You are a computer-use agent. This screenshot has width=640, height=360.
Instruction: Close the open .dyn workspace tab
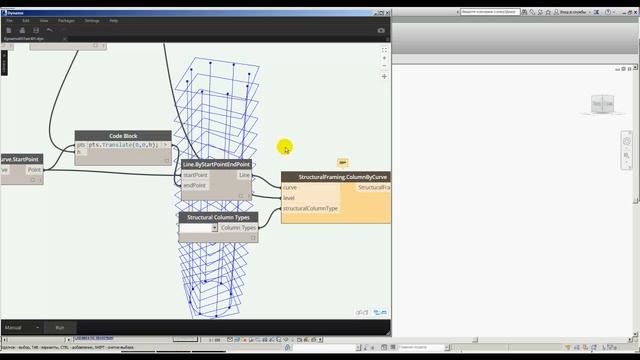point(64,39)
